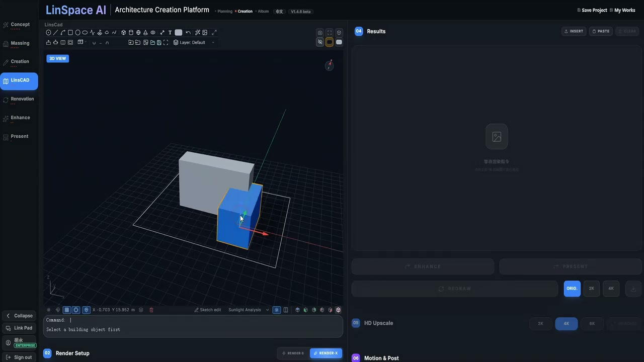Select the ellipse drawing tool
644x362 pixels.
(x=85, y=33)
